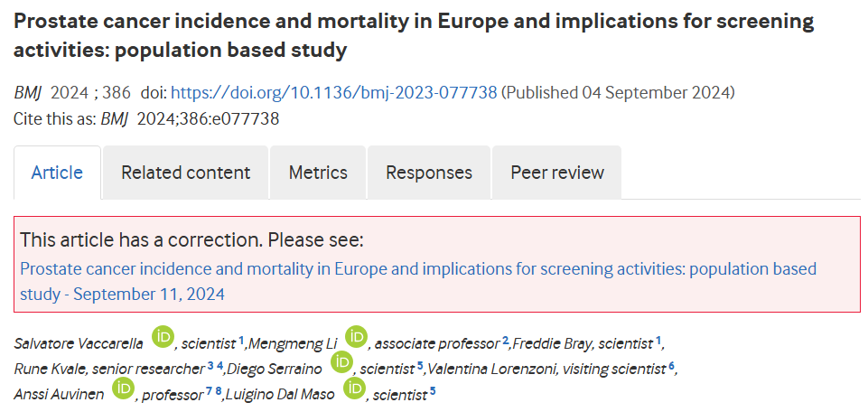Click affiliation 5 after Luigino Dal Maso
Viewport: 868px width, 412px height.
coord(433,390)
